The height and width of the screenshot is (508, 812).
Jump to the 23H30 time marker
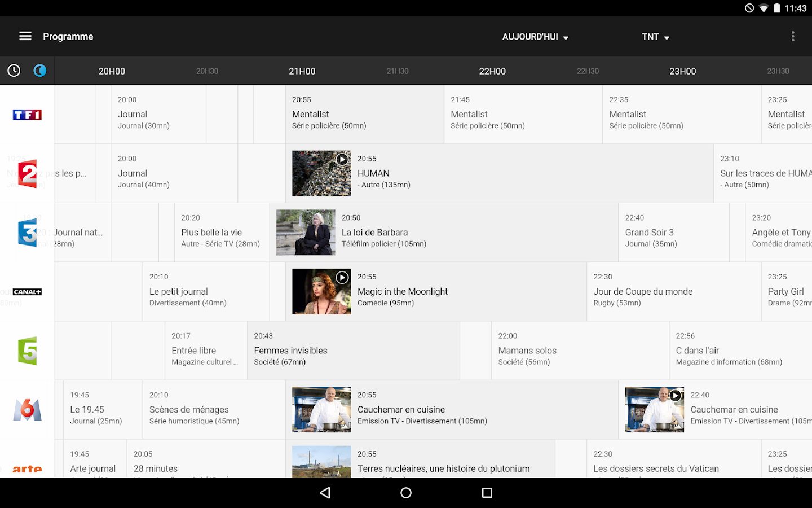point(778,71)
